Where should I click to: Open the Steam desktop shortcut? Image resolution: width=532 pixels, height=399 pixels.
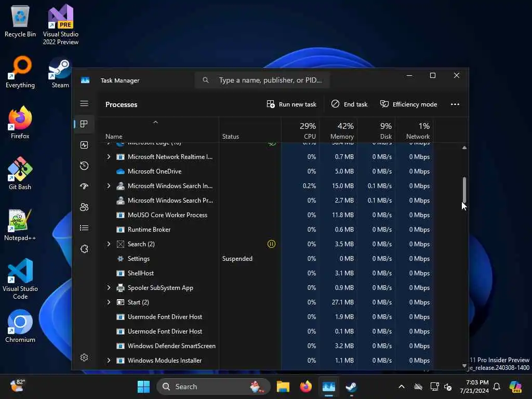pos(60,72)
